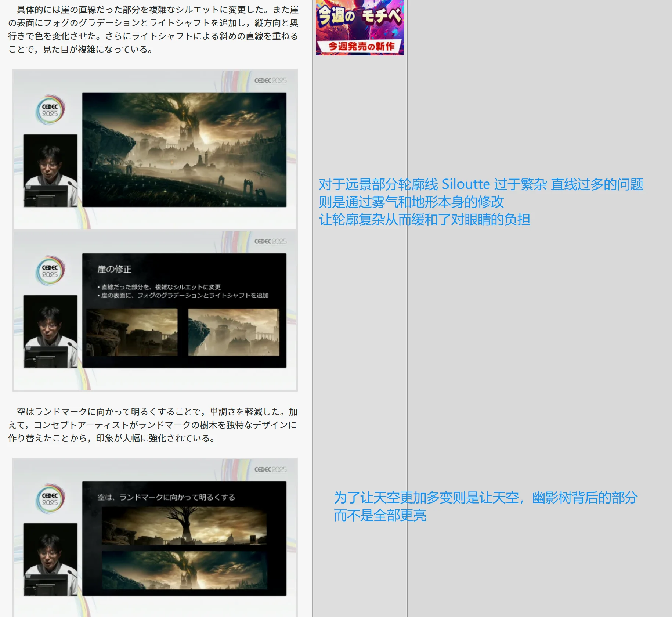Click the paragraph starting 空はランドマークに向かって
Viewport: 672px width, 617px height.
click(x=153, y=425)
